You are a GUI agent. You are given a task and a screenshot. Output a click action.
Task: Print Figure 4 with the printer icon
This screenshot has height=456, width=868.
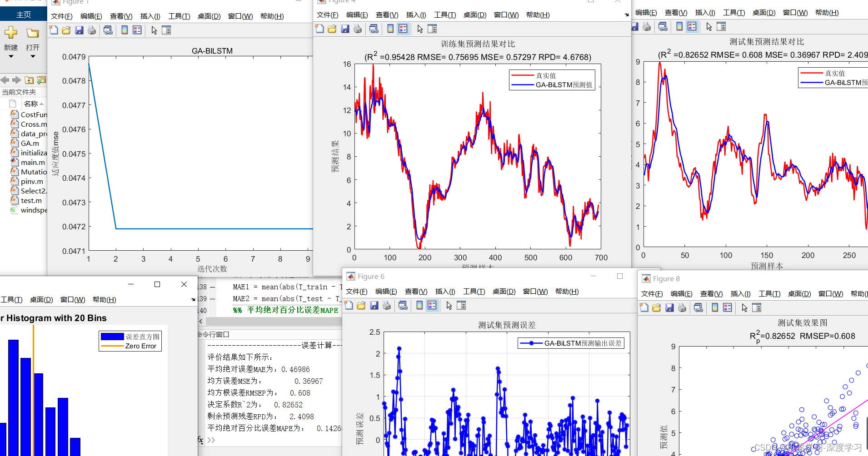[x=358, y=29]
